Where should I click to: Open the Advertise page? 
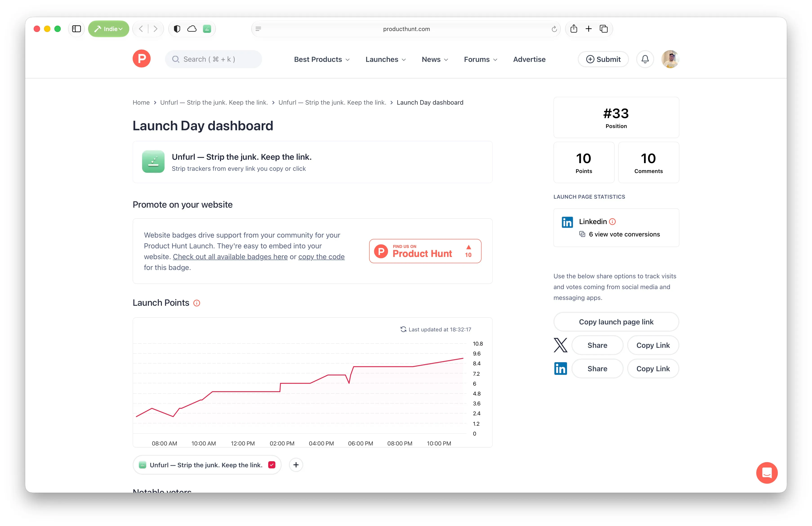point(529,59)
